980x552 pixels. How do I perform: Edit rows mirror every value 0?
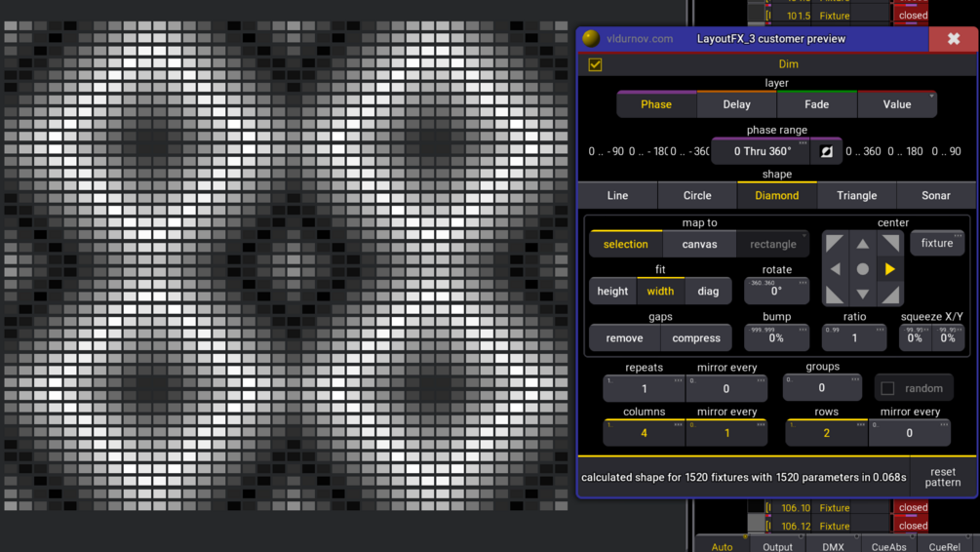click(910, 433)
